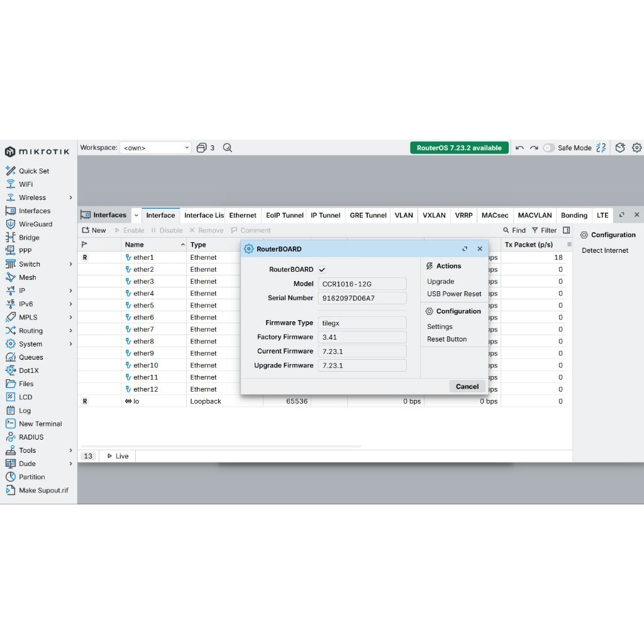Viewport: 644px width, 644px height.
Task: Expand the Switch submenu
Action: (70, 264)
